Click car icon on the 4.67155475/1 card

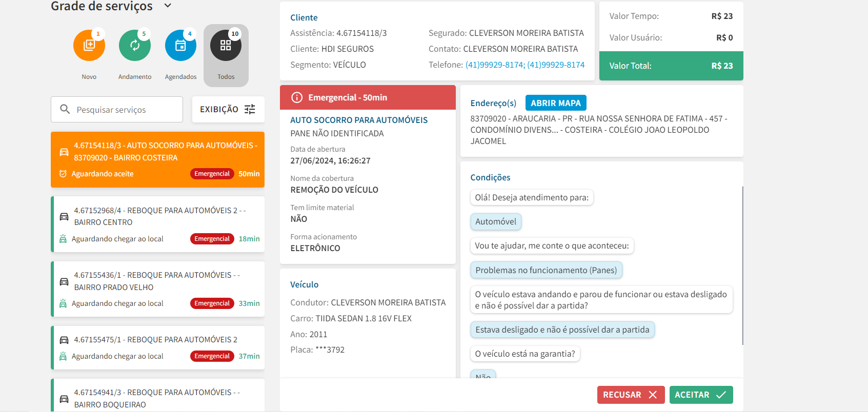(x=64, y=340)
